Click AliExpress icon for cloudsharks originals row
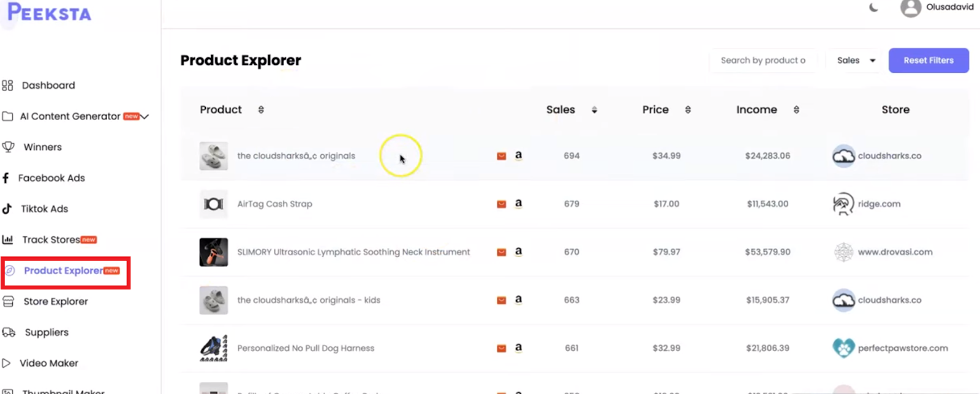The image size is (980, 394). tap(501, 156)
